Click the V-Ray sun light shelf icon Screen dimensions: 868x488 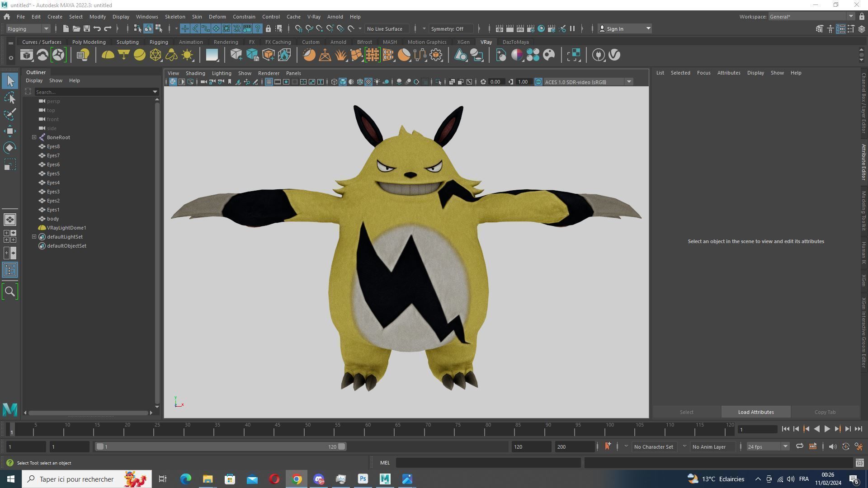coord(187,55)
